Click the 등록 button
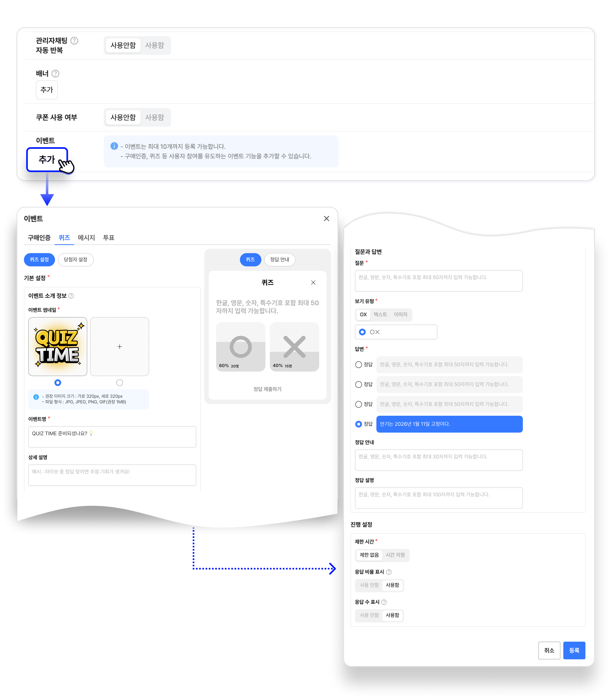 [x=574, y=650]
